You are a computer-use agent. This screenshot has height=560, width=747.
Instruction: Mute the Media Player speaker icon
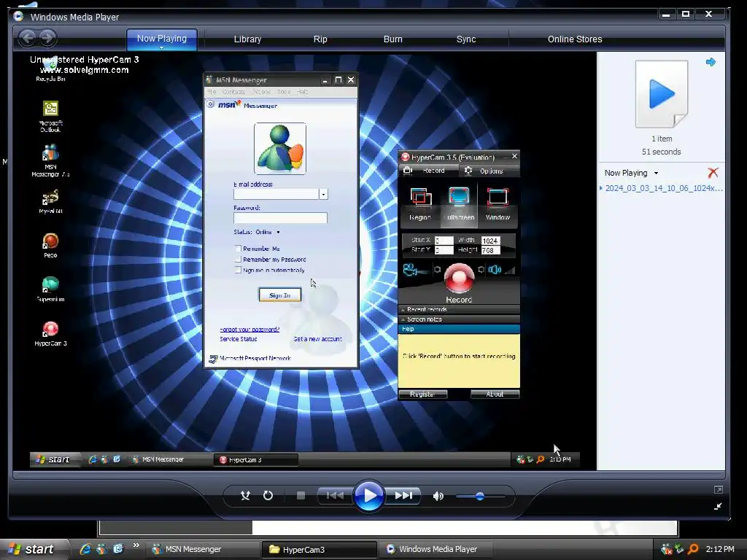[438, 496]
